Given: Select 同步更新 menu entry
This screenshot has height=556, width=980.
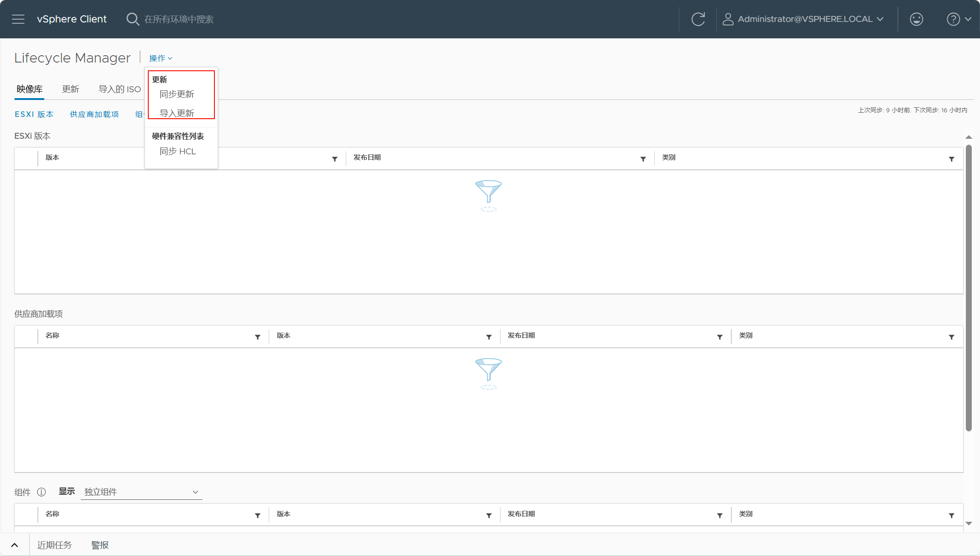Looking at the screenshot, I should coord(177,94).
